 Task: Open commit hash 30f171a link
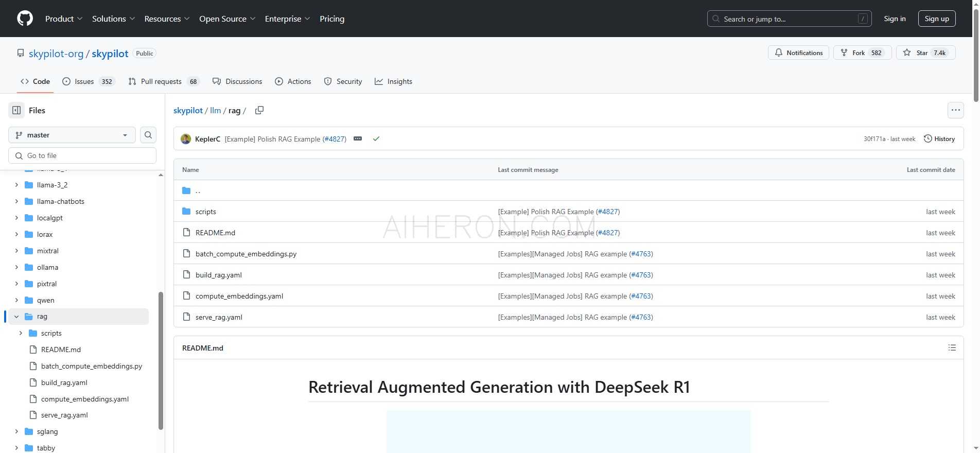click(874, 139)
